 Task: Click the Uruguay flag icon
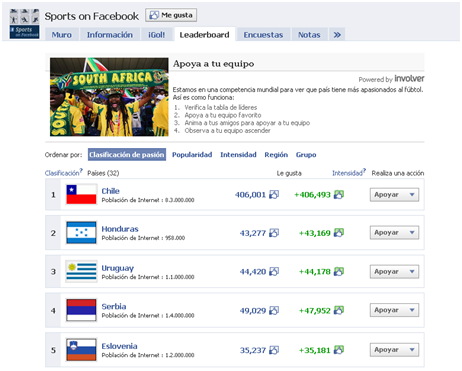pyautogui.click(x=81, y=271)
